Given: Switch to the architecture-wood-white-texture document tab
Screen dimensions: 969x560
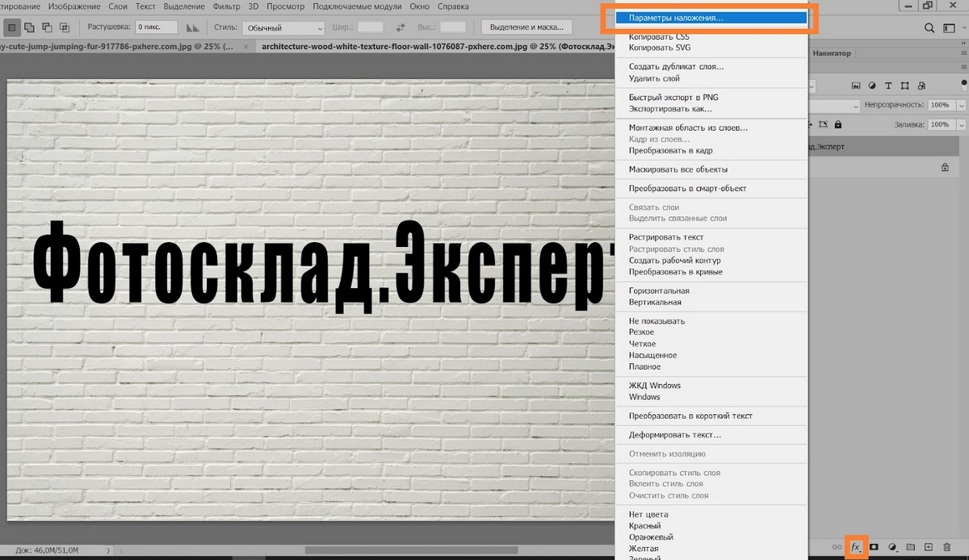Looking at the screenshot, I should (x=436, y=47).
